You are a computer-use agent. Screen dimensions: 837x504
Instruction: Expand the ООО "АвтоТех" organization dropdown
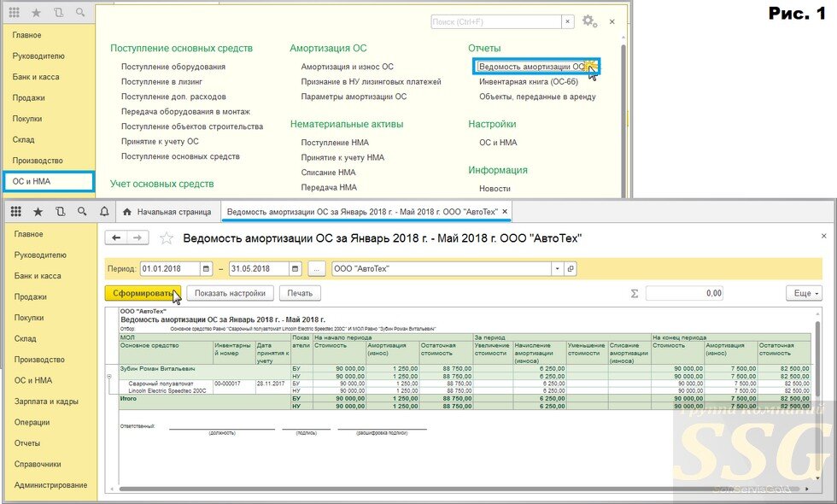click(557, 268)
